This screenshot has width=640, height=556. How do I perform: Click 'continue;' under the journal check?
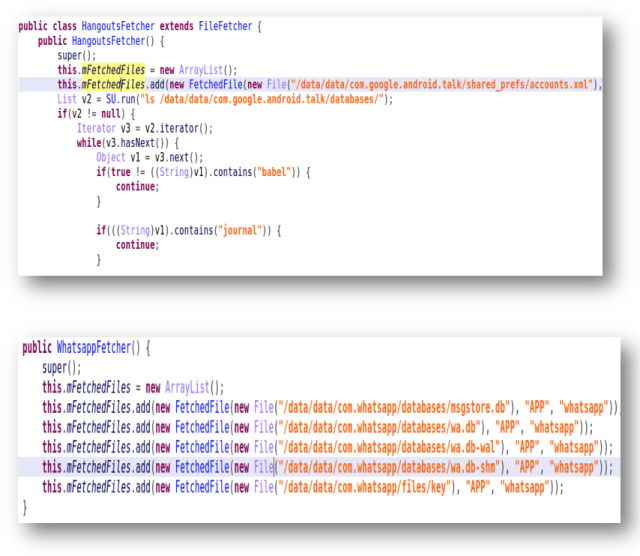(x=137, y=245)
